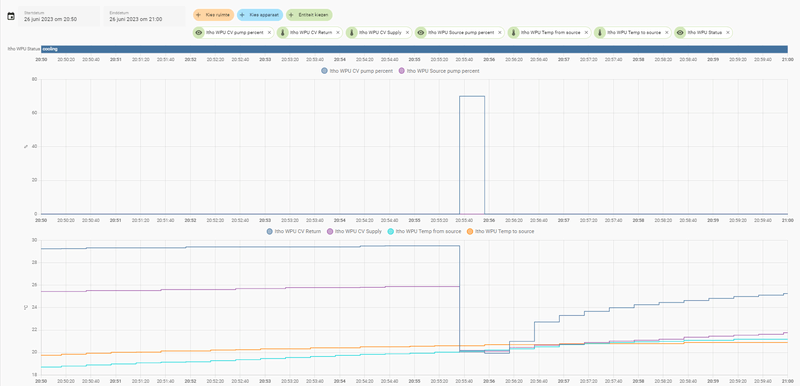Remove the Itho WPU CV pump percent chip
This screenshot has width=800, height=386.
click(x=269, y=33)
